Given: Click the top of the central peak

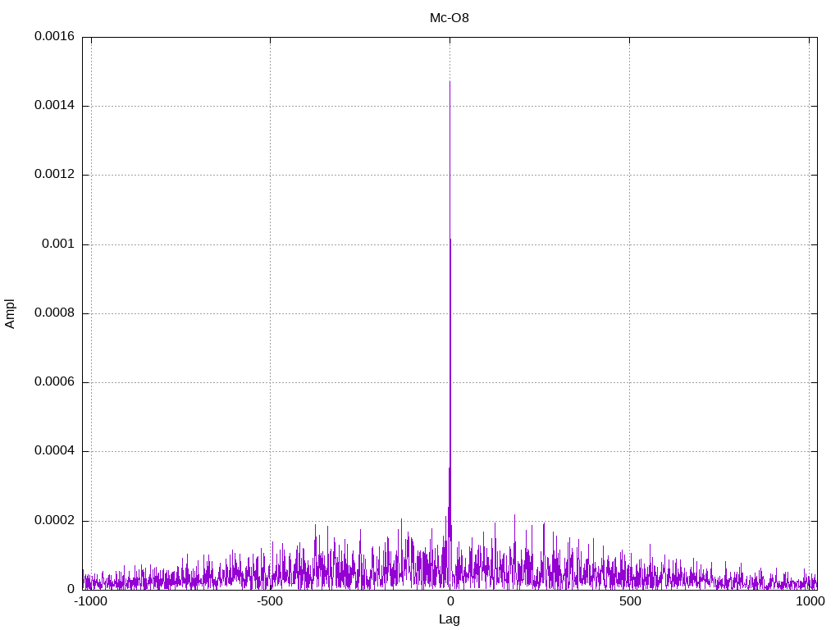Looking at the screenshot, I should pos(450,82).
